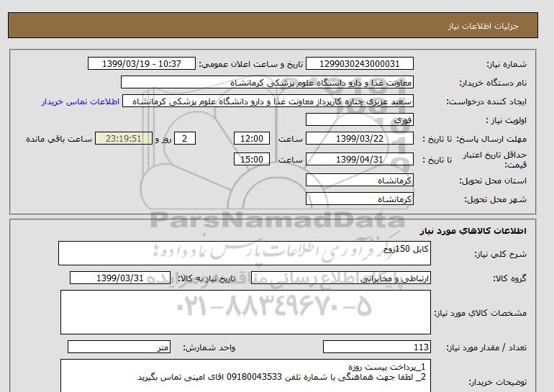Open the اطلاعات تماس خریدار link
The width and height of the screenshot is (554, 392).
[80, 101]
